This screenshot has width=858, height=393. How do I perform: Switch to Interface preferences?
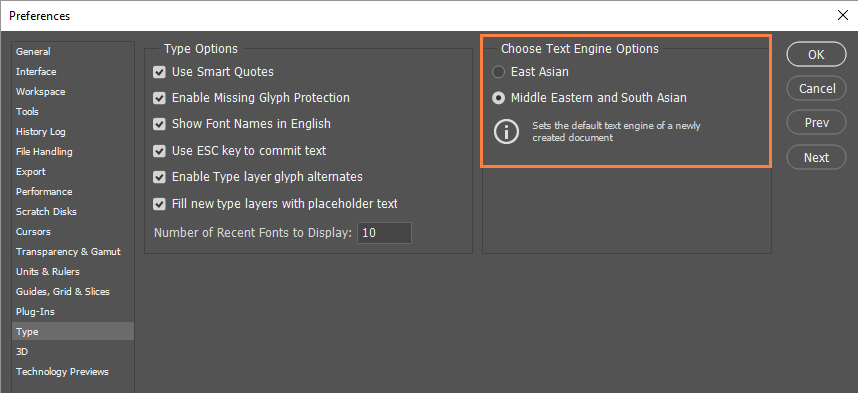[73, 72]
